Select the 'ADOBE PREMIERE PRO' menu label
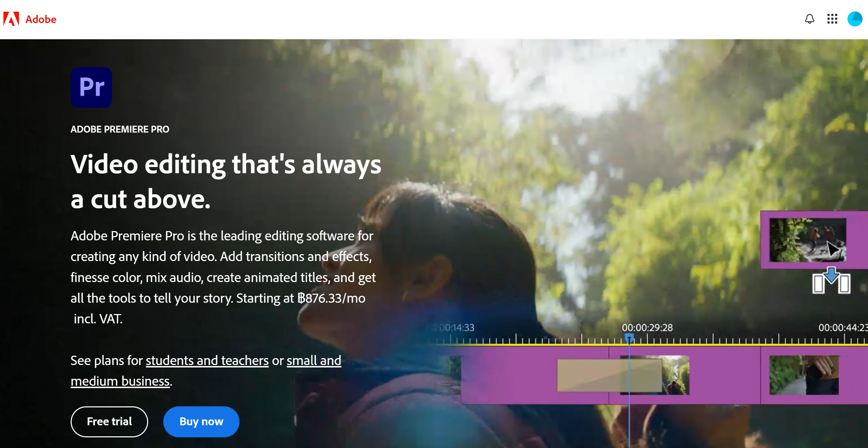 (121, 128)
